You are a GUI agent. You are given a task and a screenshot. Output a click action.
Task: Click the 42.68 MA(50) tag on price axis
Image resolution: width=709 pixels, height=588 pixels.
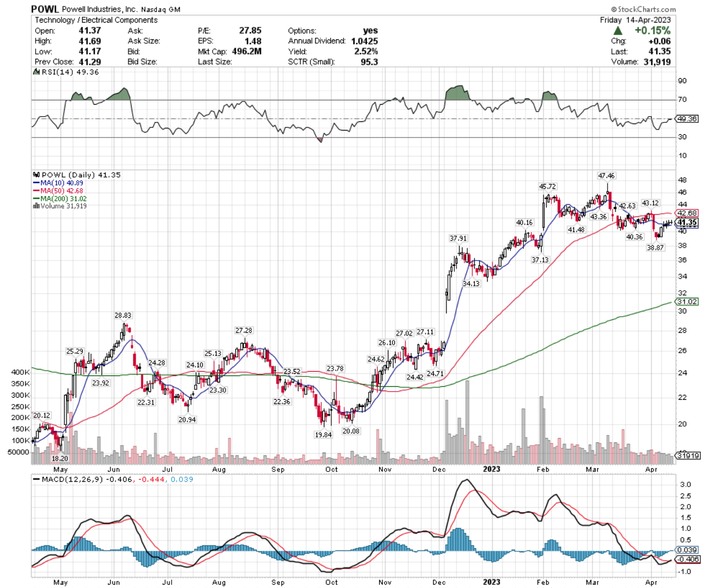tap(687, 213)
